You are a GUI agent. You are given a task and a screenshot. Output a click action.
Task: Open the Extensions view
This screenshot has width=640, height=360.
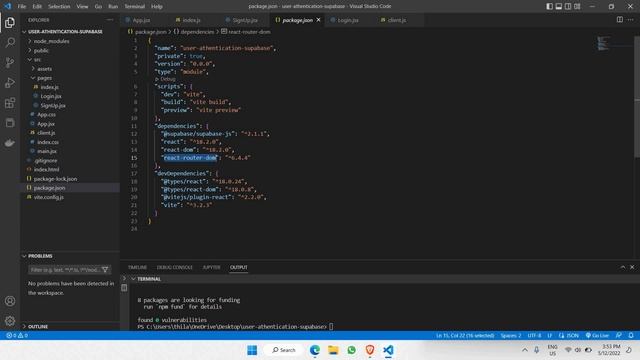click(10, 102)
